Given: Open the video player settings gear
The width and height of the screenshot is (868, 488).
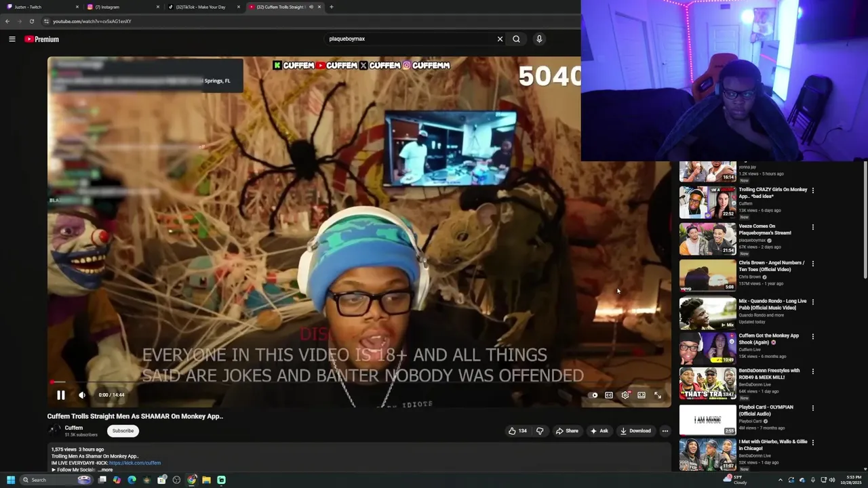Looking at the screenshot, I should 625,395.
